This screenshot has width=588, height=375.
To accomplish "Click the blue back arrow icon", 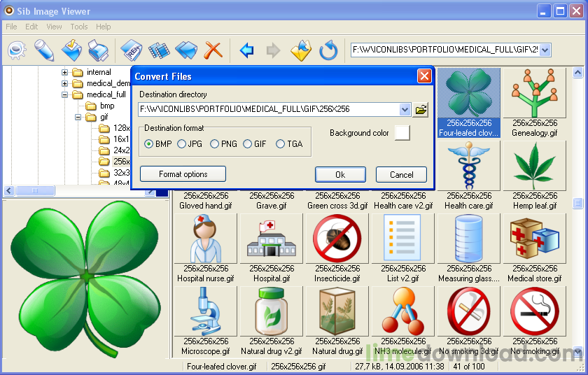I will click(246, 50).
